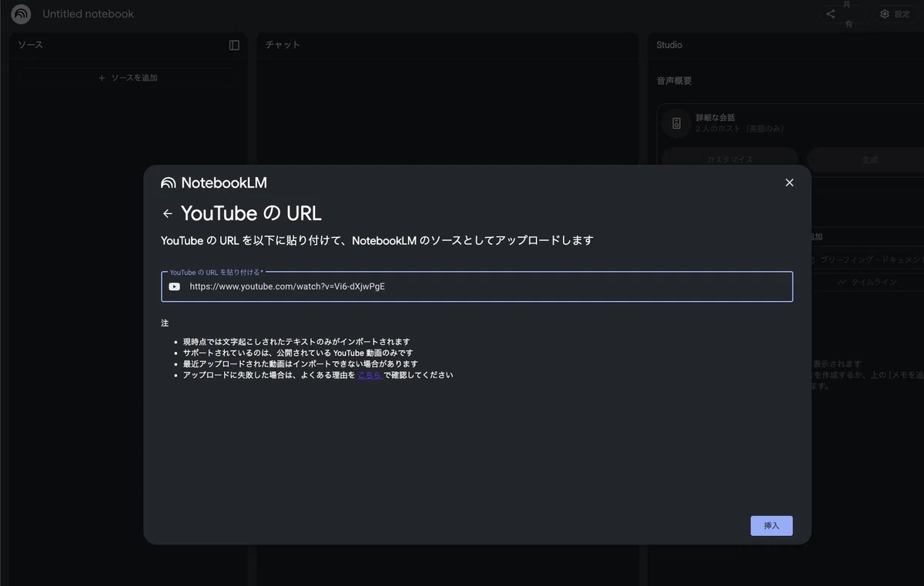
Task: Click the YouTube の URL dialog title
Action: [251, 213]
